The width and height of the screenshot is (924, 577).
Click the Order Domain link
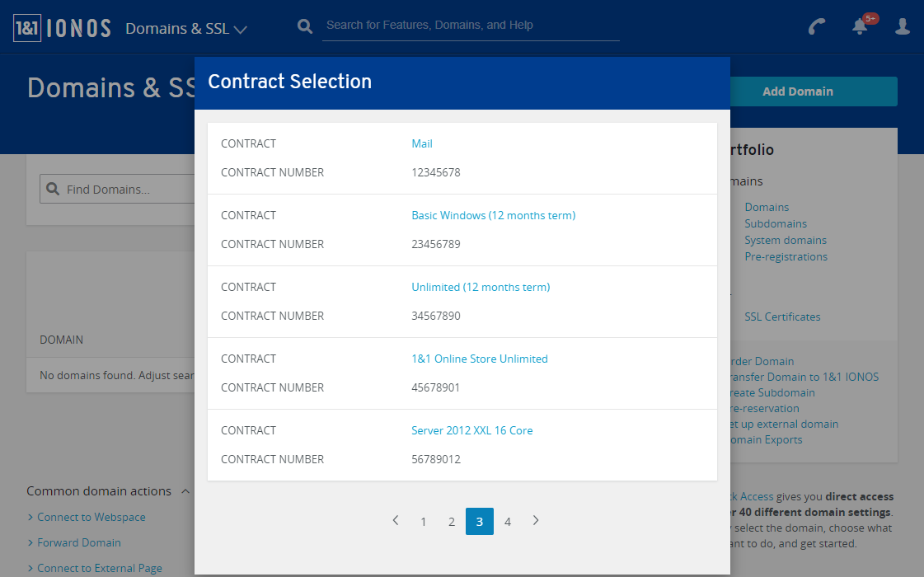click(762, 361)
